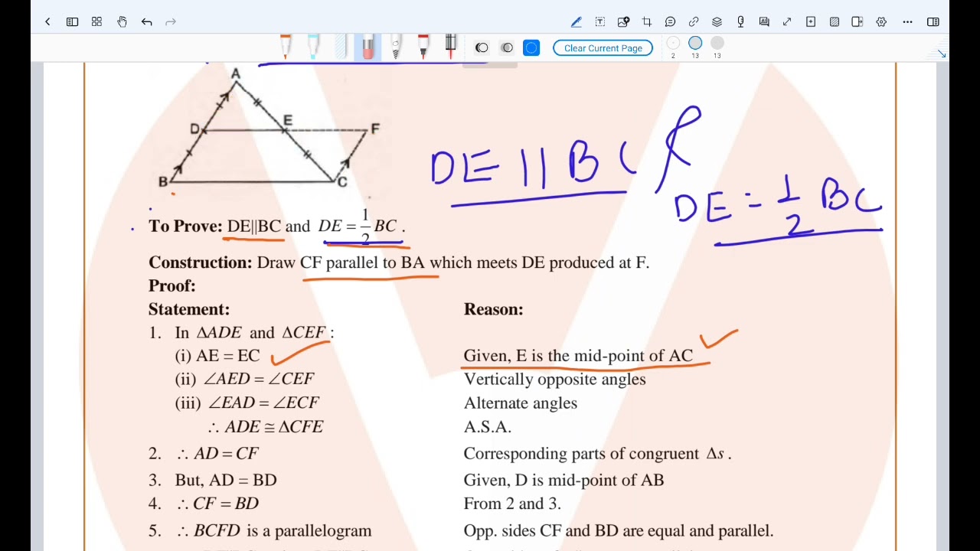980x551 pixels.
Task: Click 'A.S.A.' reason text
Action: (x=488, y=427)
